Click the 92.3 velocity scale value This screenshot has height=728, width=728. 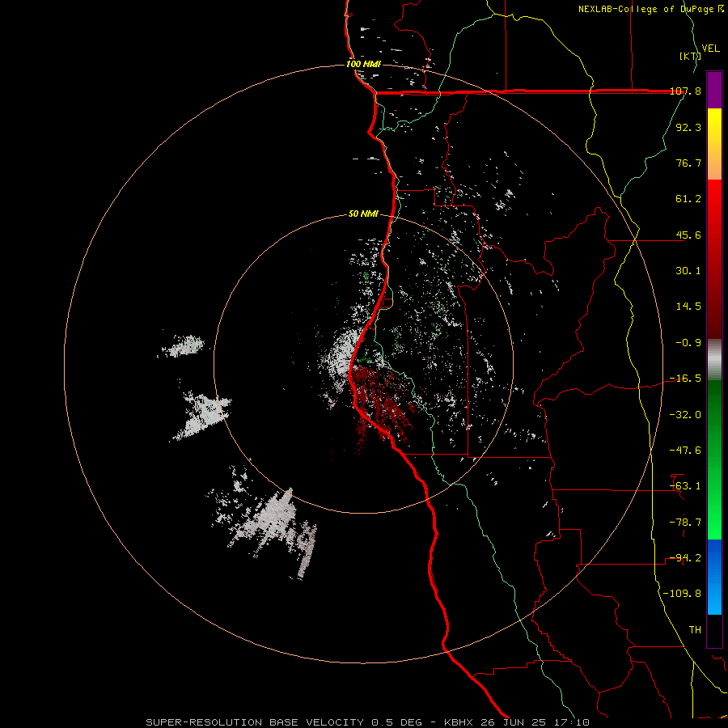688,127
